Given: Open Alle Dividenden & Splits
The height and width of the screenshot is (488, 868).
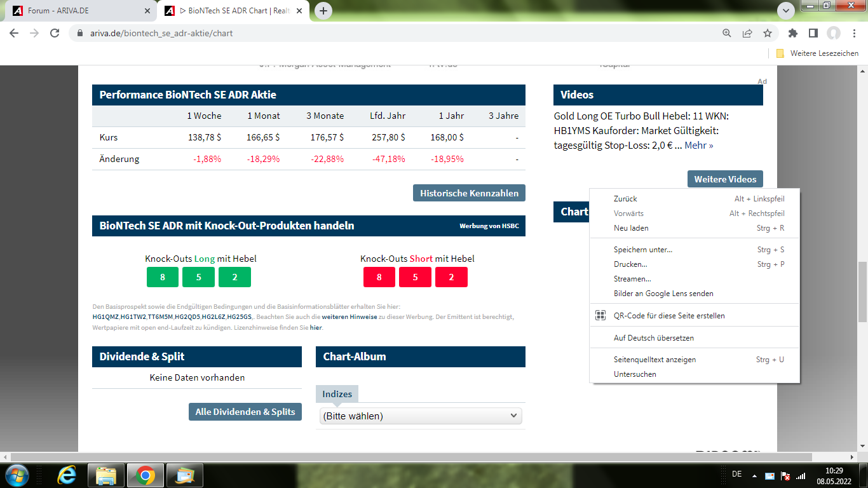Looking at the screenshot, I should [x=245, y=412].
